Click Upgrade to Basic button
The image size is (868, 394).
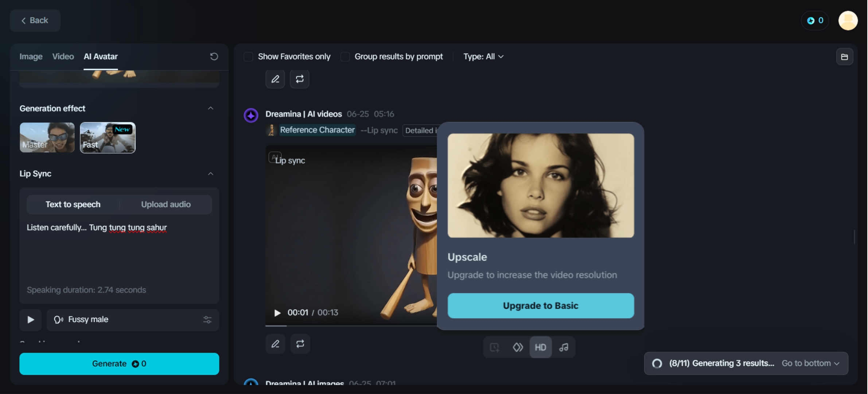point(540,306)
